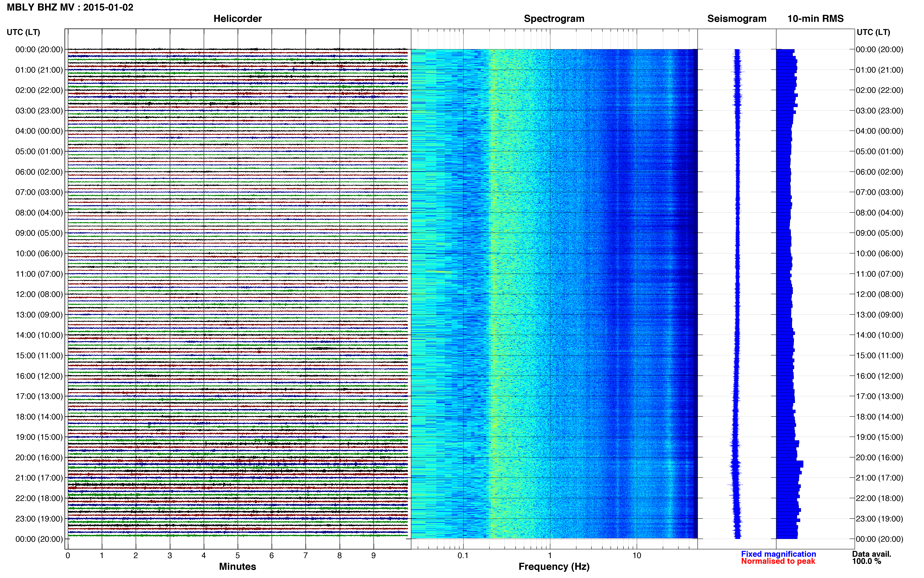Click the '10-min RMS' panel heading
This screenshot has width=924, height=578.
[x=816, y=19]
